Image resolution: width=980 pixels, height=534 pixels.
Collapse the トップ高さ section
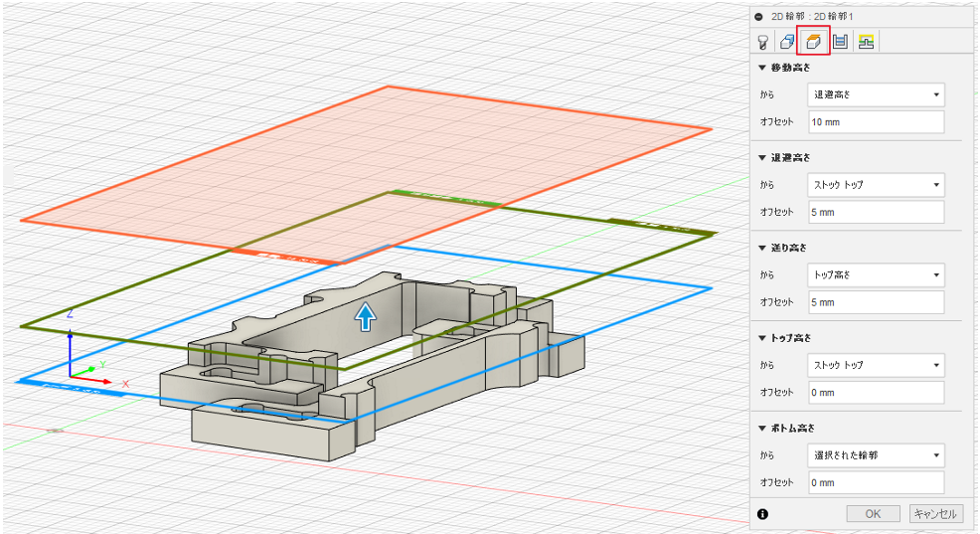coord(762,338)
